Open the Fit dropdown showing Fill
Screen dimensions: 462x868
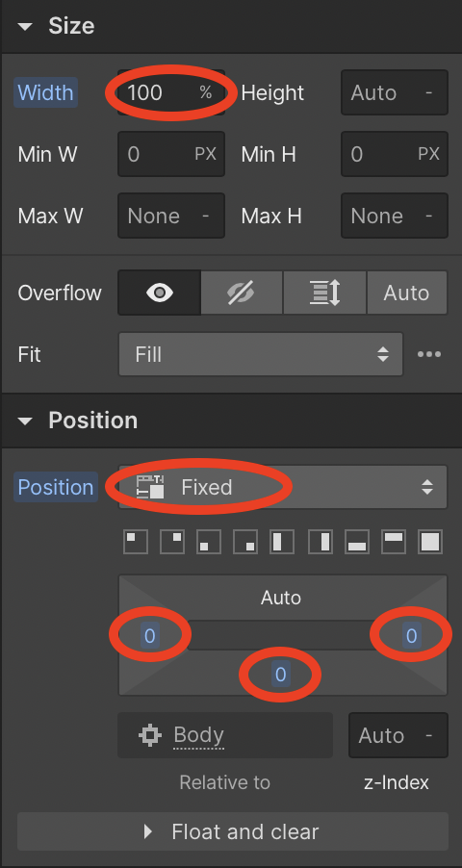click(261, 354)
